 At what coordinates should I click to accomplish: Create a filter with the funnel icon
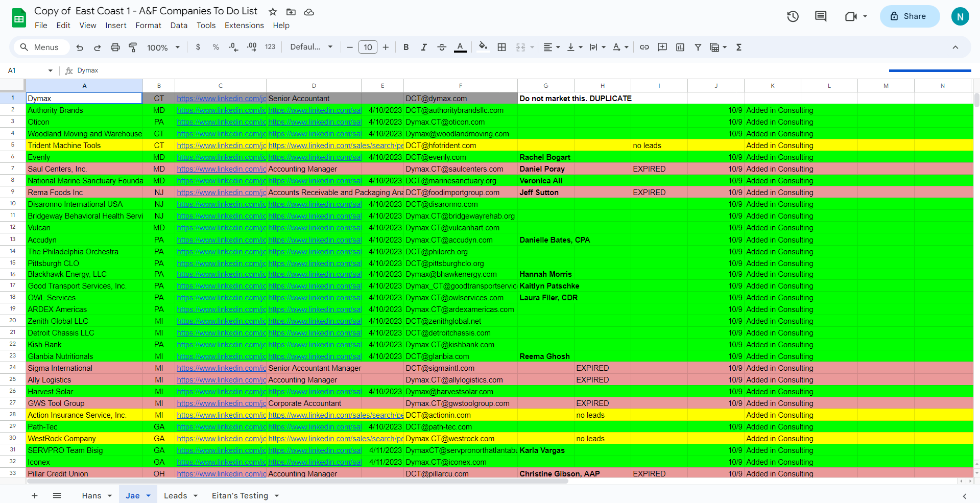tap(698, 47)
